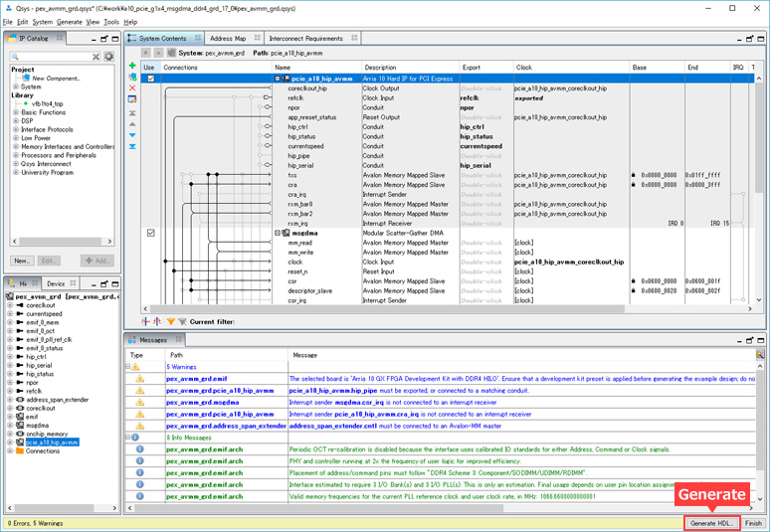770x532 pixels.
Task: Click the go up hierarchy icon beside System label
Action: pos(158,53)
